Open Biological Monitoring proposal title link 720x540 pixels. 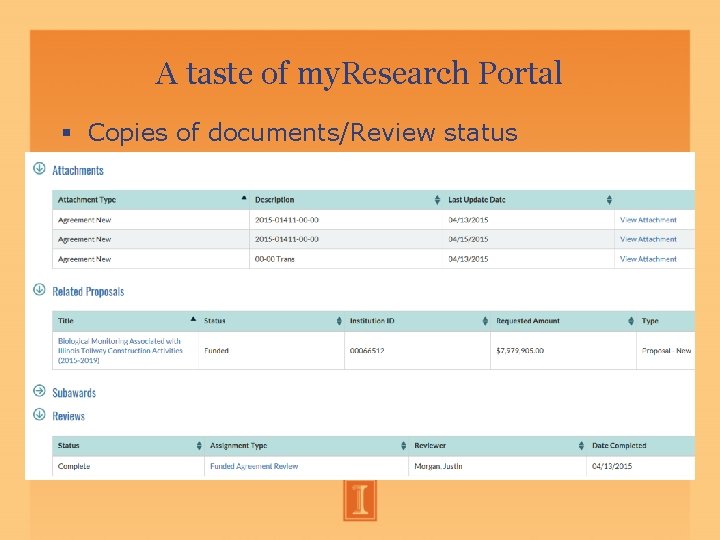120,351
